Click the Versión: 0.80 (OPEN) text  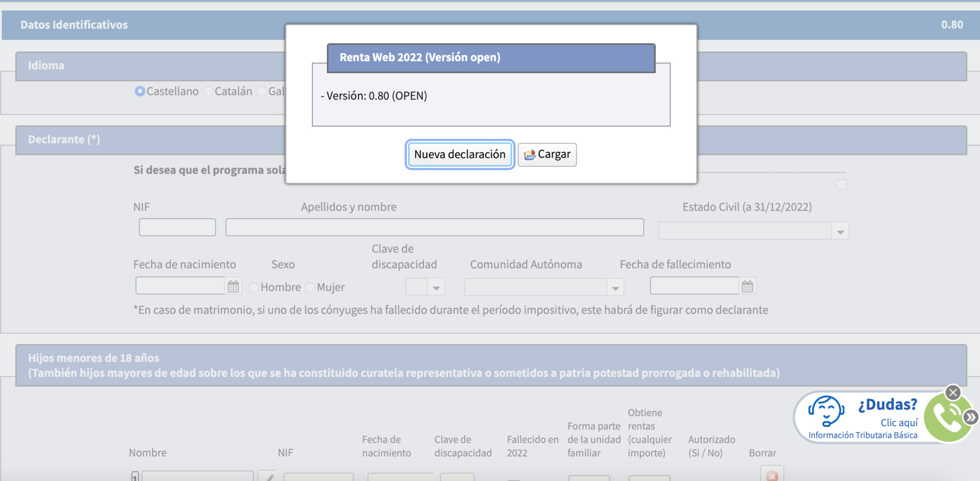(x=374, y=96)
